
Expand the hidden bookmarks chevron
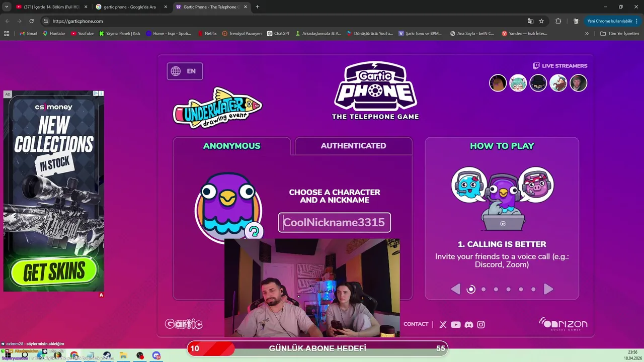pos(587,34)
